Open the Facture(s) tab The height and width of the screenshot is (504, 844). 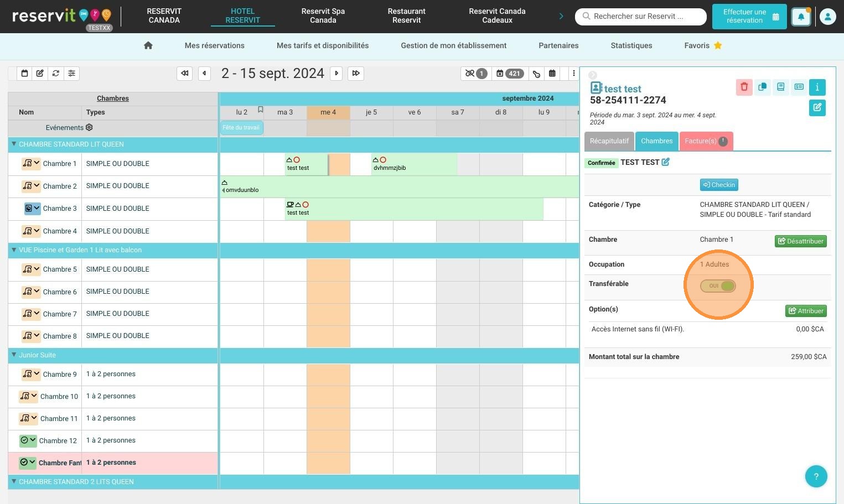pyautogui.click(x=706, y=141)
